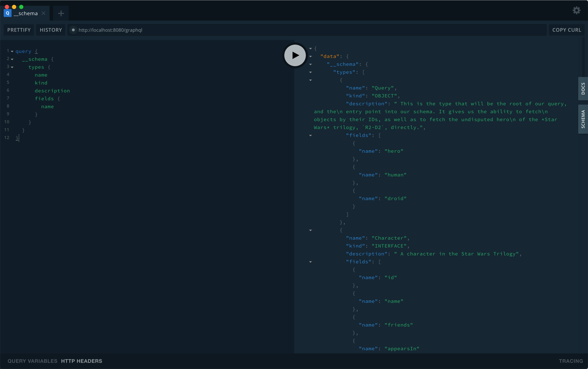Click the macOS green fullscreen button
Image resolution: width=588 pixels, height=369 pixels.
click(x=21, y=7)
